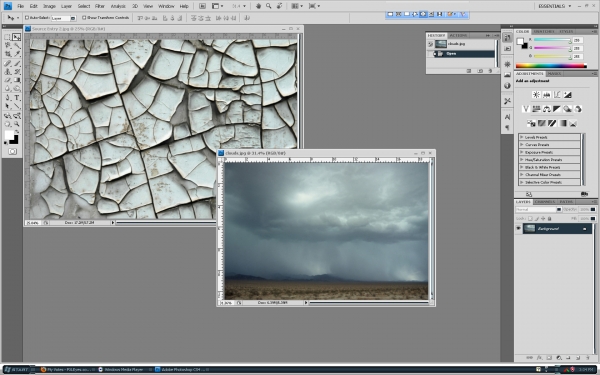Switch to the Masks tab
Viewport: 600px width, 375px height.
point(554,73)
